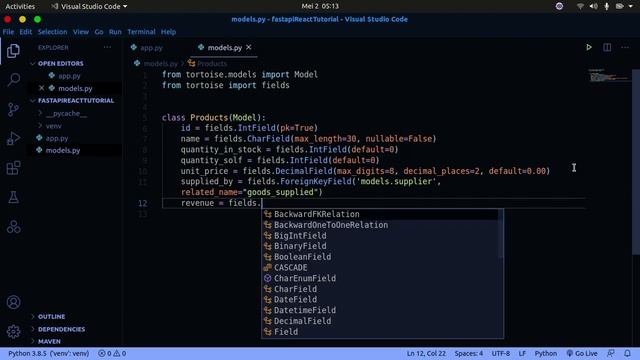Screen dimensions: 640x360
Task: Open the Search view in activity bar
Action: click(13, 80)
